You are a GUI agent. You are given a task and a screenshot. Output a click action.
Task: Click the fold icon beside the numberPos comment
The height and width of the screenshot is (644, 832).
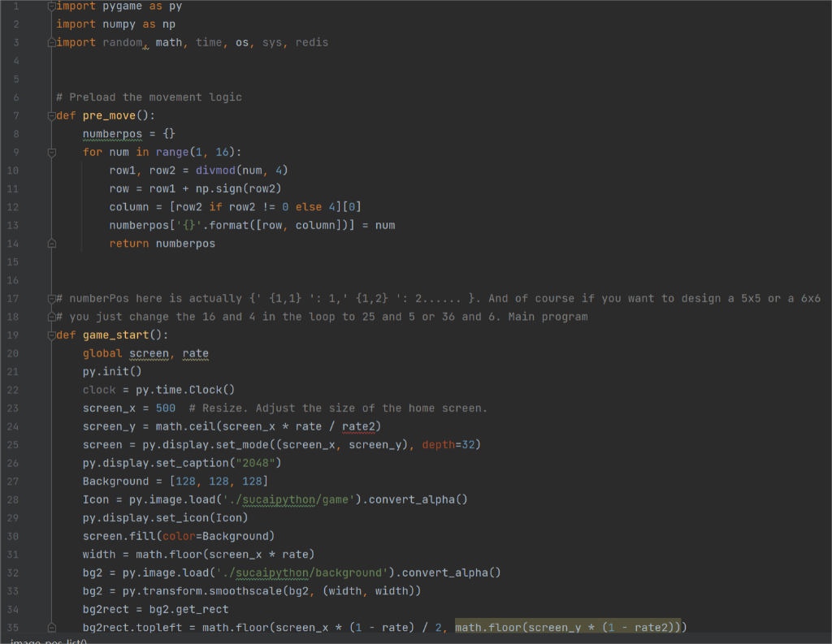tap(51, 298)
